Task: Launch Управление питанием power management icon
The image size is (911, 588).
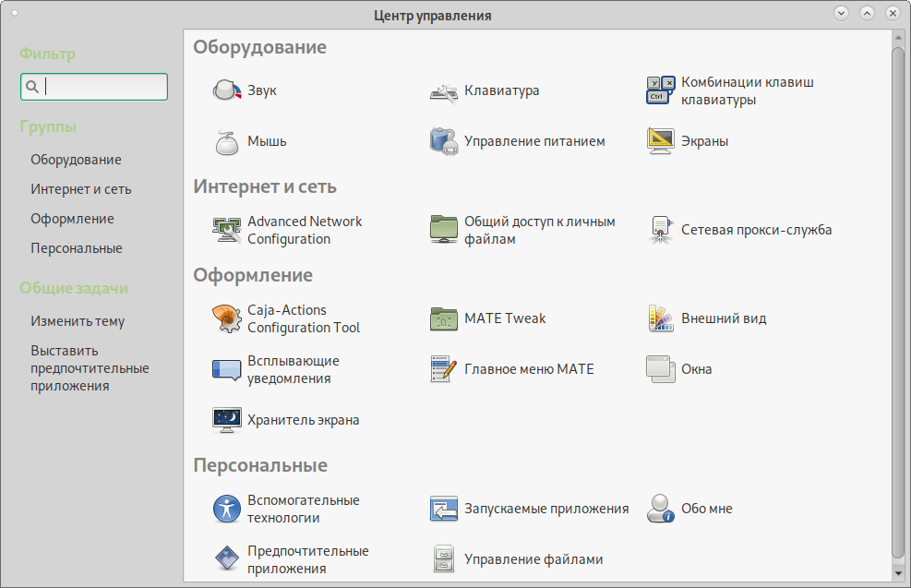Action: tap(444, 141)
